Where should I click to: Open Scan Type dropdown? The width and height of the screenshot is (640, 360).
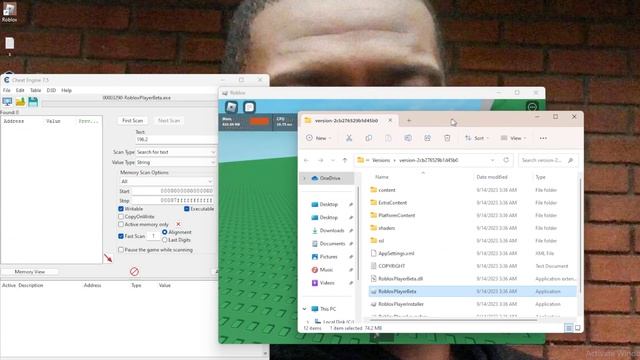(176, 152)
